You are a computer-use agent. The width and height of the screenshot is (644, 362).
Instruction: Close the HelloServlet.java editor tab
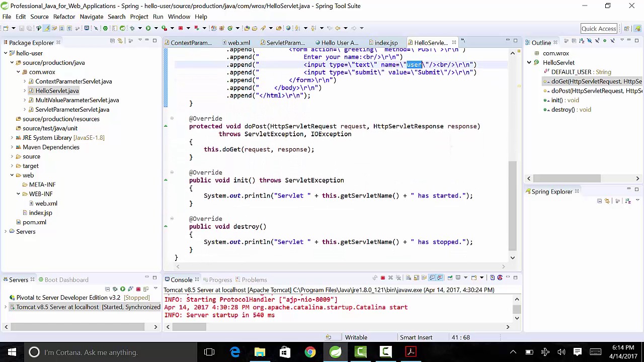(x=454, y=43)
